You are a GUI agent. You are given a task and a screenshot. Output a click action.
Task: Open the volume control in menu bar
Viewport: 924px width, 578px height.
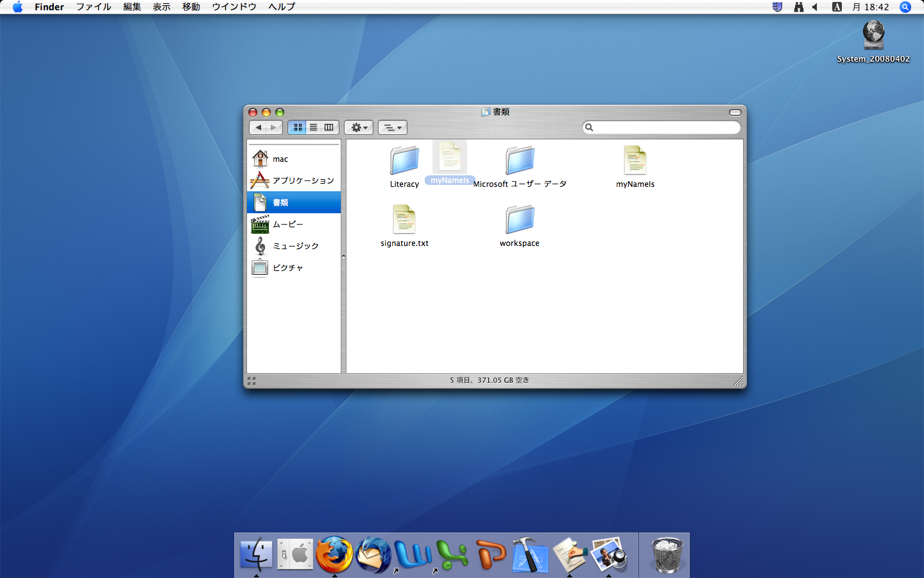coord(816,7)
